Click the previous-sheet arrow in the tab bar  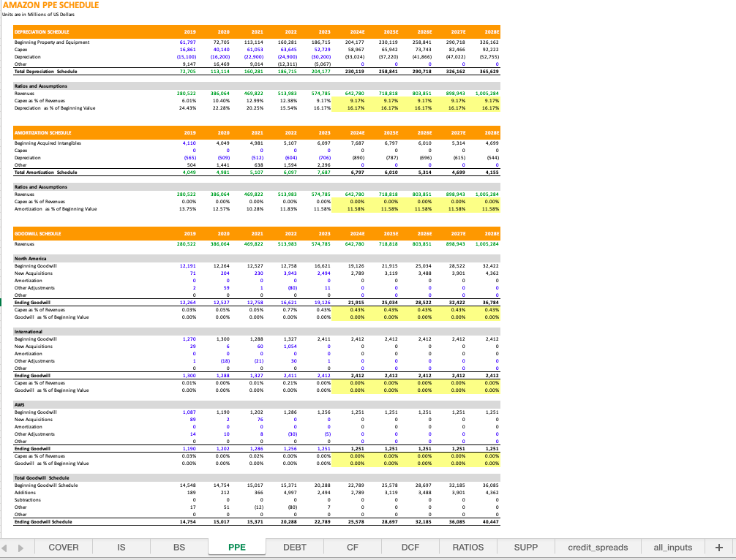pyautogui.click(x=4, y=548)
